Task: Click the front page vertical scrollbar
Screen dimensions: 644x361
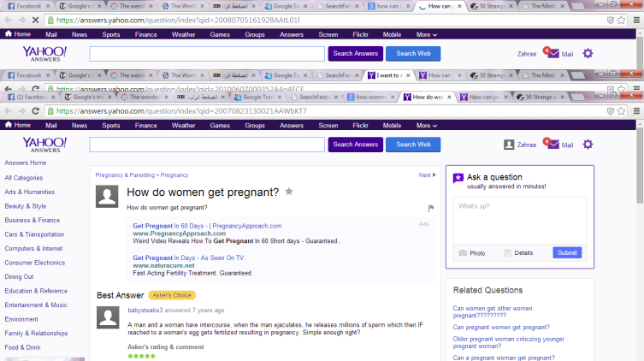Action: 640,165
